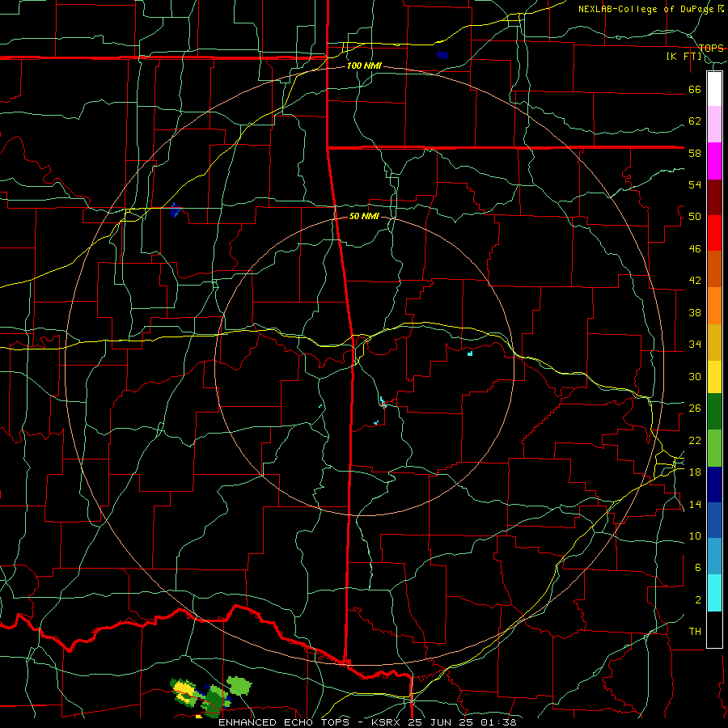Click the bright orange legend swatch

coord(714,306)
